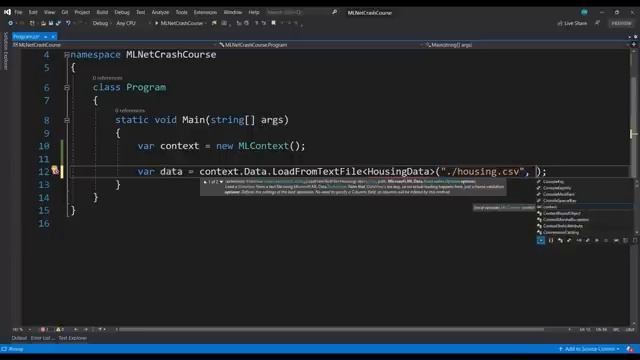Close the Program.cs tab
The width and height of the screenshot is (640, 360).
tap(53, 37)
